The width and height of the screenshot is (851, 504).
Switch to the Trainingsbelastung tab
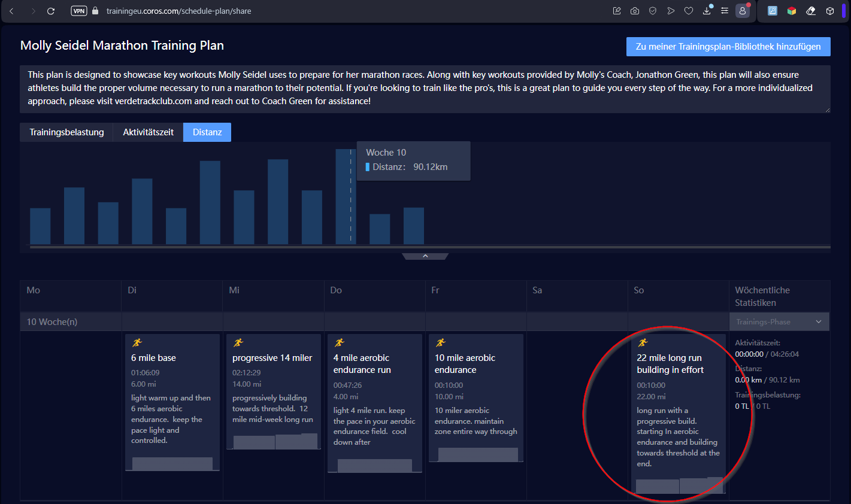tap(66, 132)
